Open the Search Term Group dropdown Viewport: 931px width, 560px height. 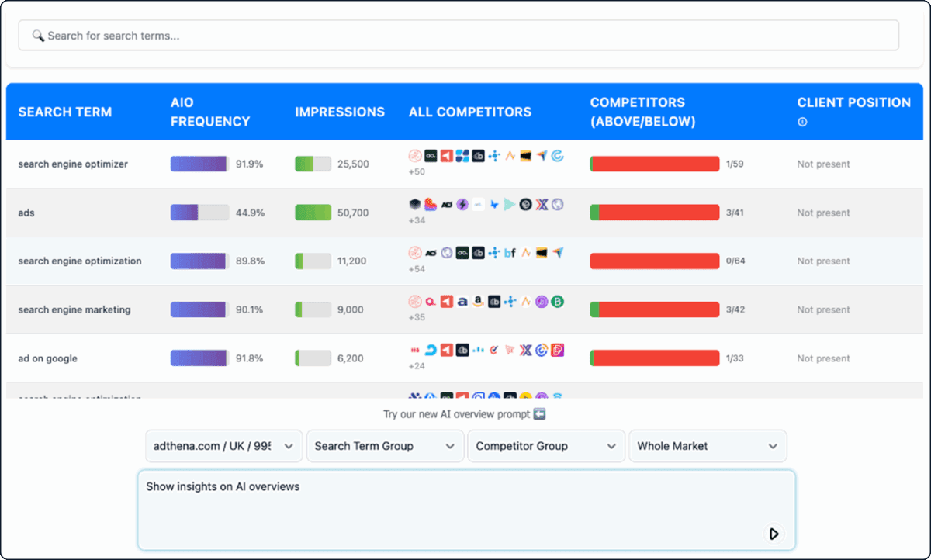(385, 446)
